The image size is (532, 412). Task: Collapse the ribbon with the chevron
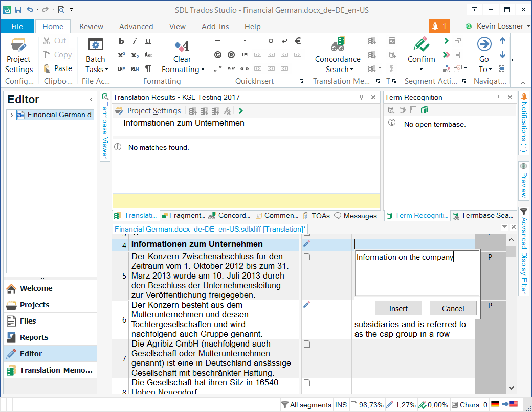pyautogui.click(x=523, y=83)
